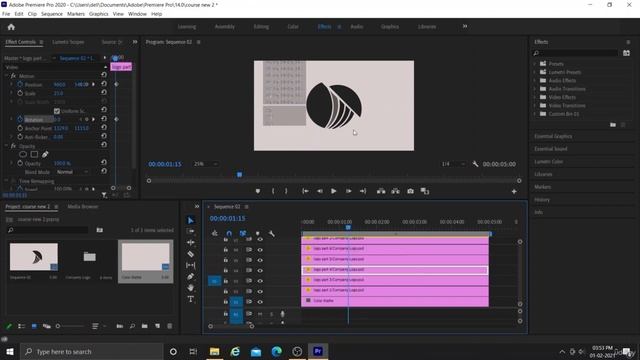Step forward one frame
This screenshot has width=640, height=360.
pyautogui.click(x=348, y=191)
